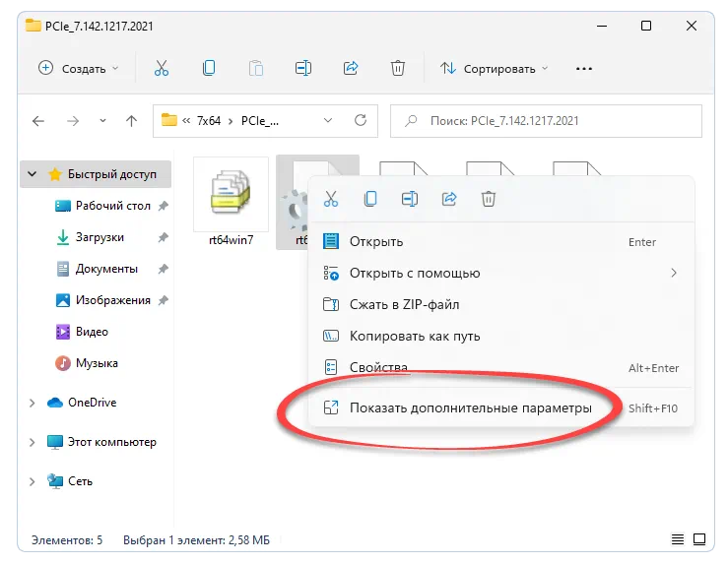Expand the OneDrive tree node
The width and height of the screenshot is (728, 564).
click(x=33, y=403)
